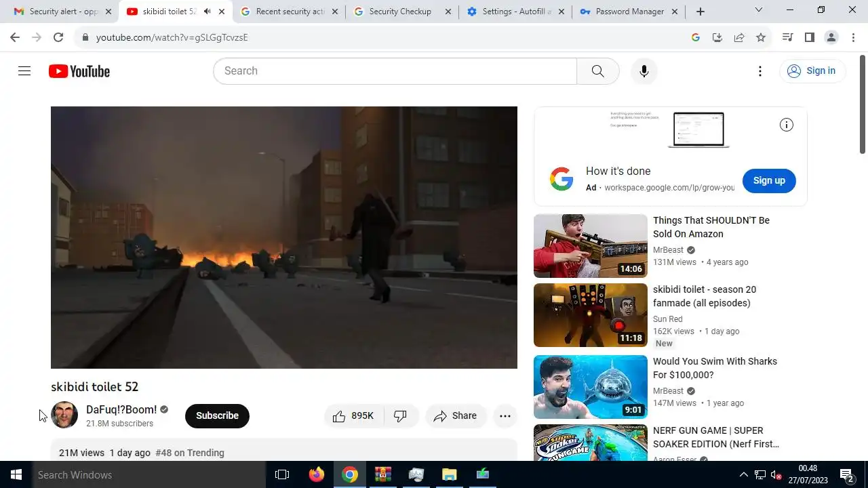Click Google icon in address bar

tap(696, 37)
